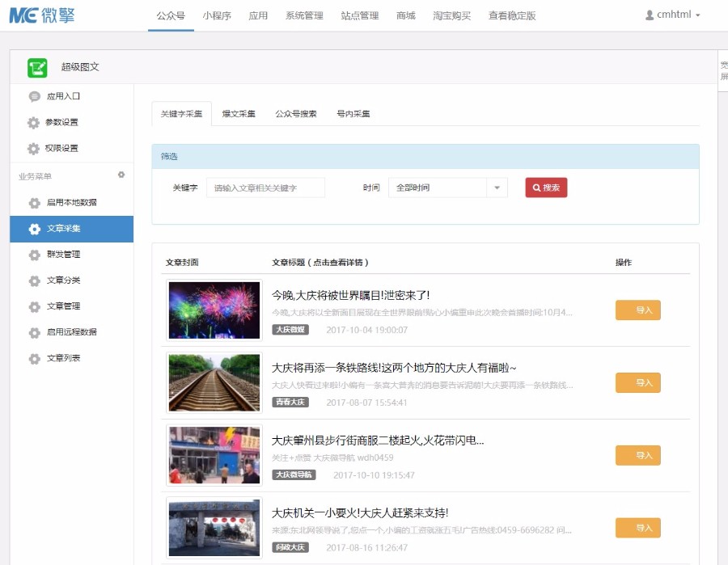Click the gear icon beside 启用本地数据
The width and height of the screenshot is (728, 565).
point(34,203)
